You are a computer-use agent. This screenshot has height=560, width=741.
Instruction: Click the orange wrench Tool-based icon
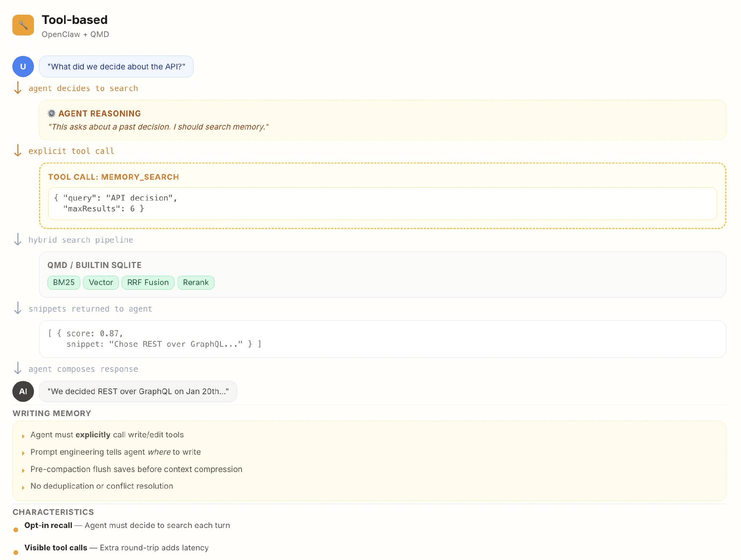point(23,25)
